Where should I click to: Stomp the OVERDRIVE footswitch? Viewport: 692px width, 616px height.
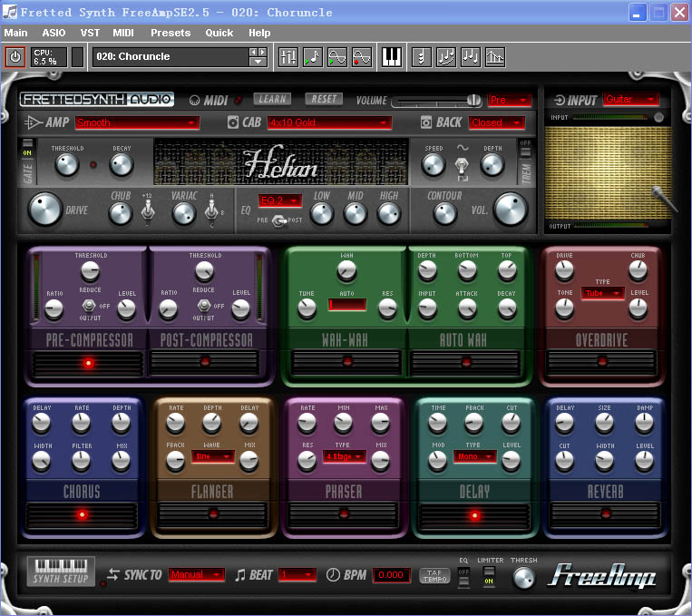click(602, 363)
